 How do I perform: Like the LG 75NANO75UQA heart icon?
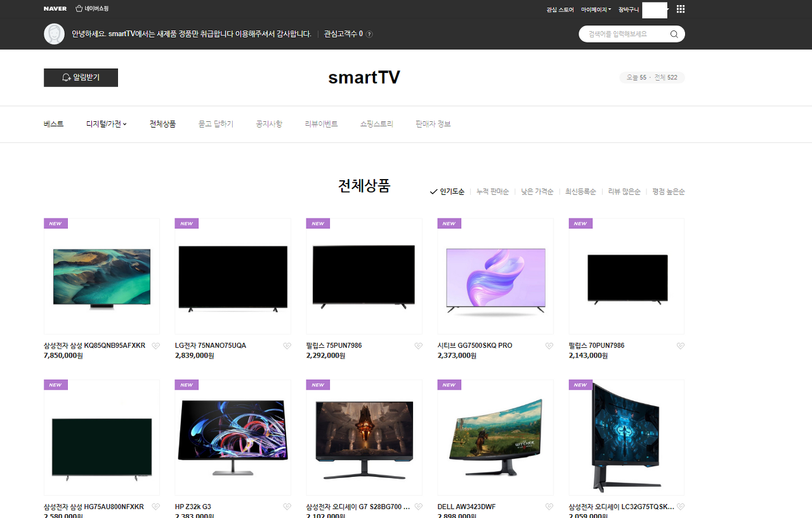point(287,346)
